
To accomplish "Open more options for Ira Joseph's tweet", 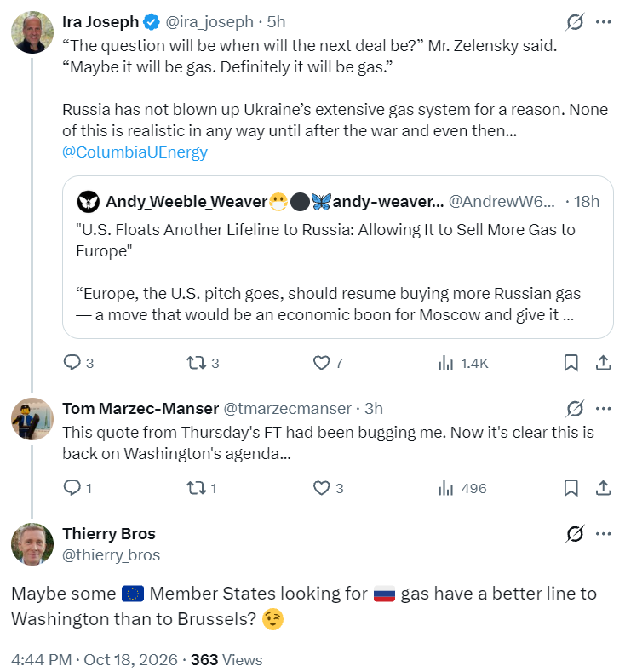I will (x=603, y=22).
